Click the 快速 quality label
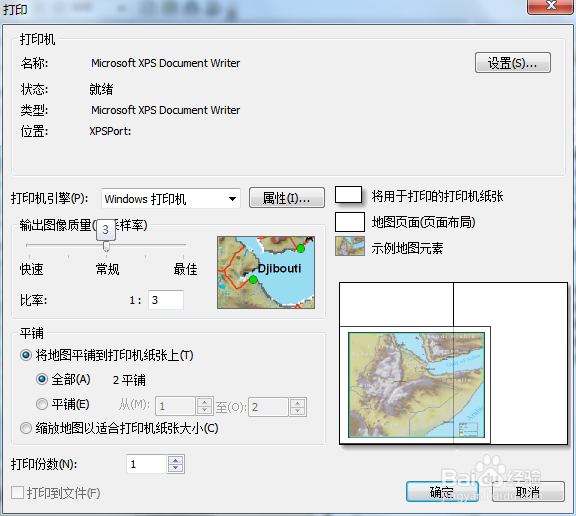The image size is (576, 516). click(32, 269)
